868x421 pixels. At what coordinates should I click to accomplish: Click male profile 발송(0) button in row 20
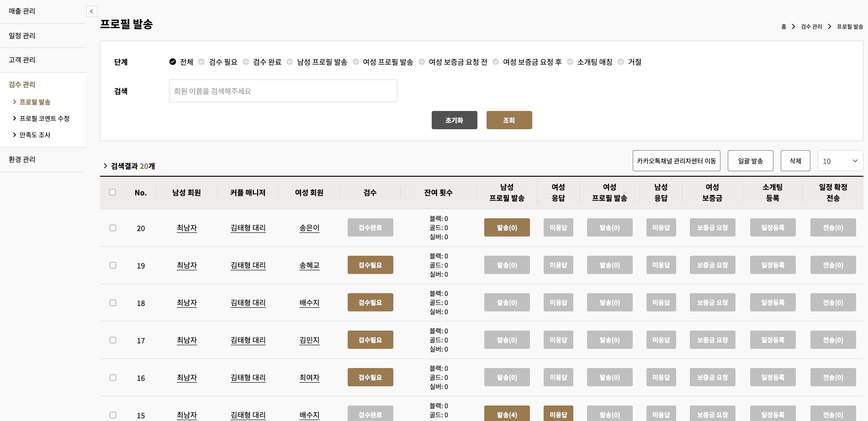(507, 227)
